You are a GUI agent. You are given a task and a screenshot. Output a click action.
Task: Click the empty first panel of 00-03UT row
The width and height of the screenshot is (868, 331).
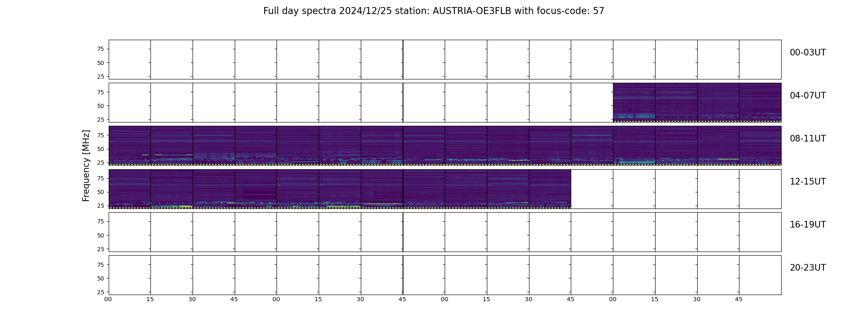[x=130, y=60]
